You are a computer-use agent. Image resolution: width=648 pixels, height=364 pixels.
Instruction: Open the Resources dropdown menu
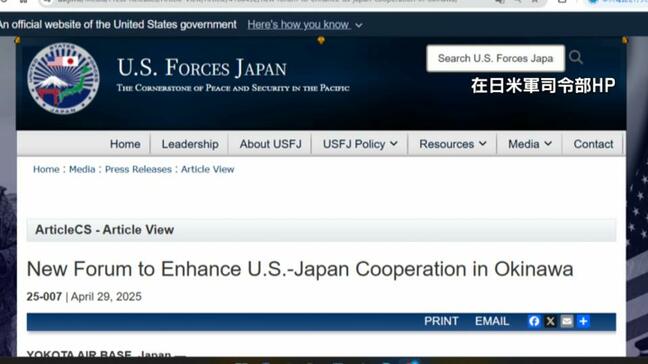[x=453, y=144]
